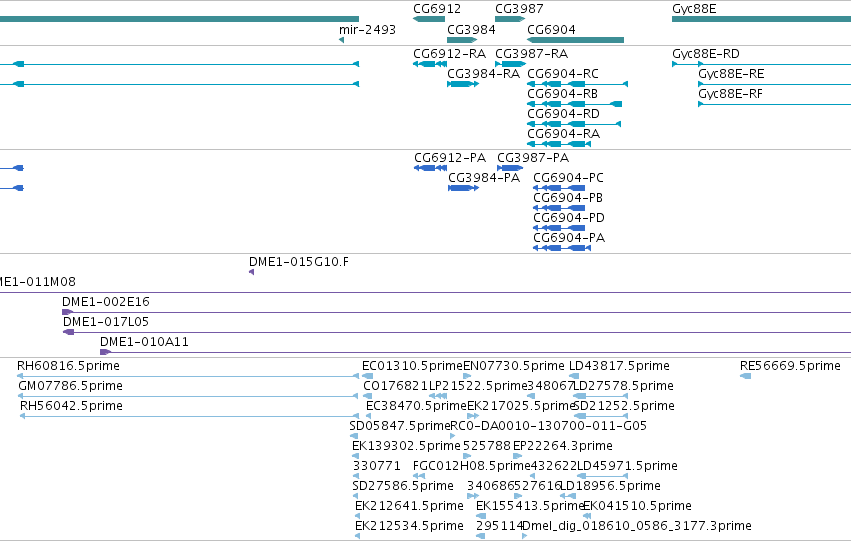Click BAC clone DME1-010A11

(144, 342)
